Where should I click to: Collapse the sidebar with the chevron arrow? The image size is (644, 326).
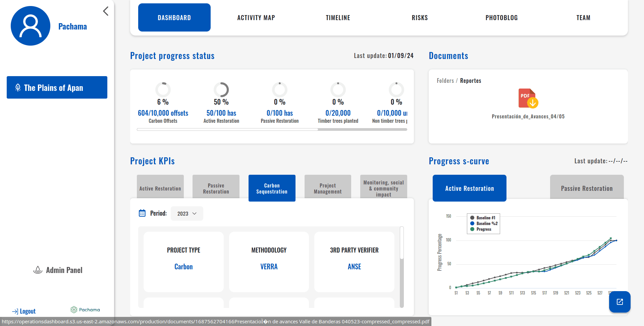click(x=106, y=11)
